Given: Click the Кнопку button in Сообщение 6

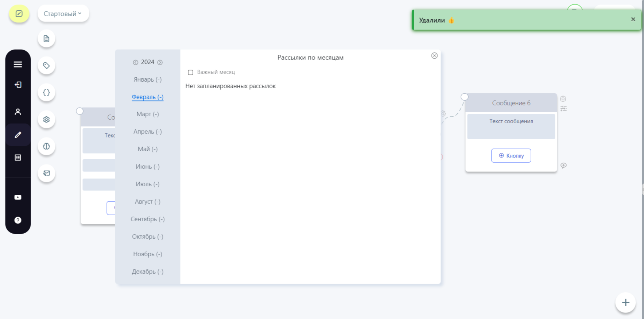Looking at the screenshot, I should pyautogui.click(x=511, y=156).
